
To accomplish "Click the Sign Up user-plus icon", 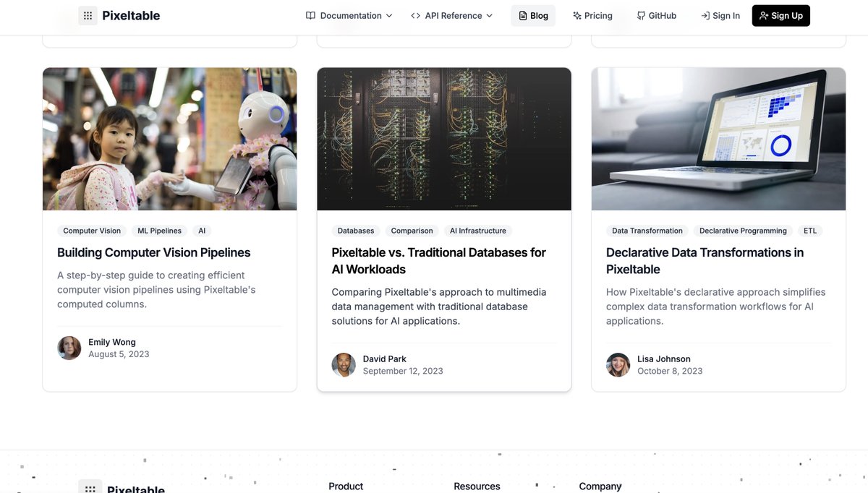I will [764, 16].
